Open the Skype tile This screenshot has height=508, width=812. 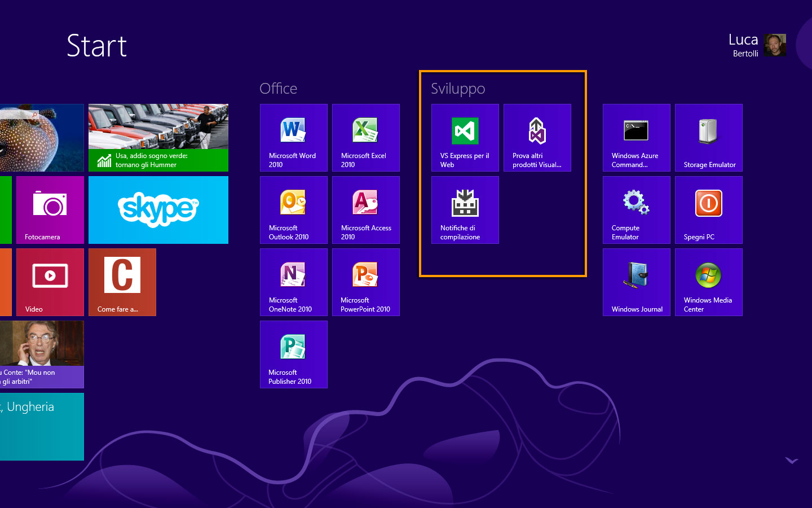[158, 210]
